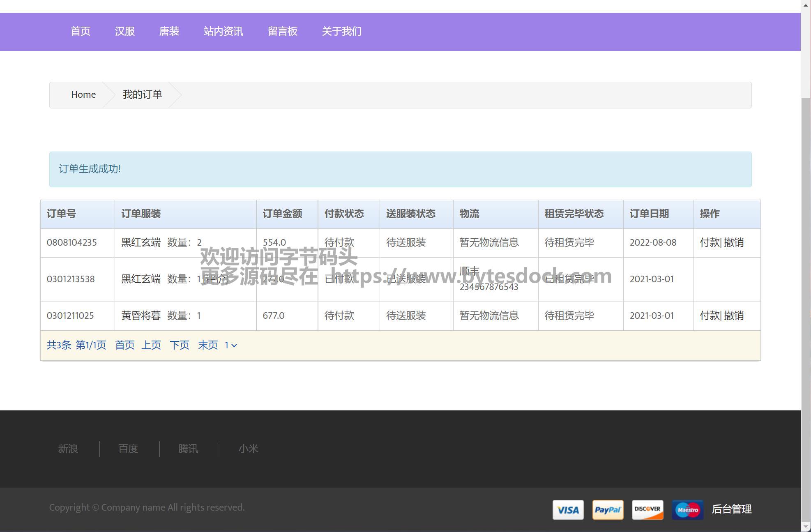Viewport: 811px width, 532px height.
Task: Jump to 末页 in pagination
Action: click(208, 345)
